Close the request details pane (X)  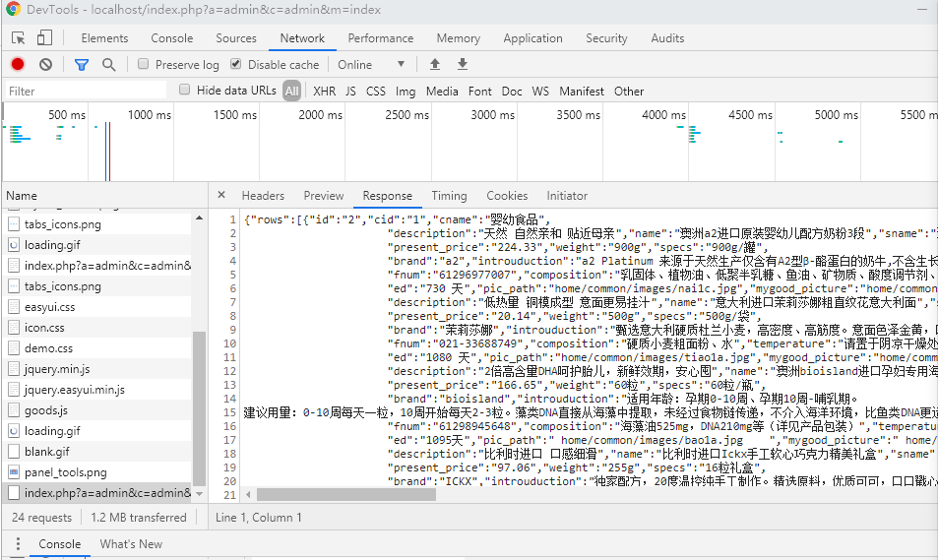tap(221, 195)
